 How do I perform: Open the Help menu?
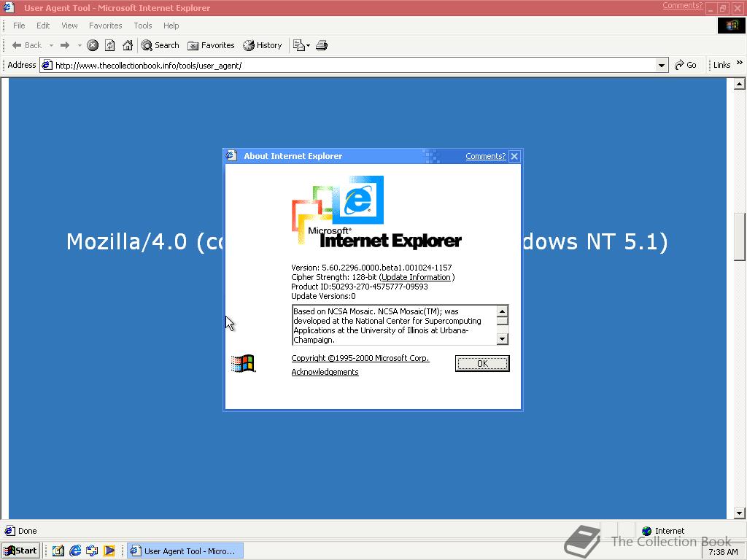click(171, 26)
